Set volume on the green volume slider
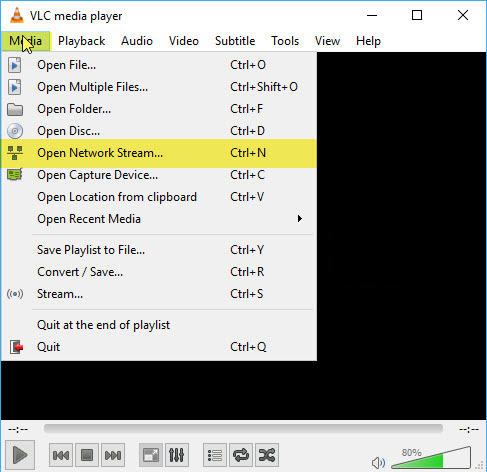Viewport: 487px width, 472px height. pos(431,458)
